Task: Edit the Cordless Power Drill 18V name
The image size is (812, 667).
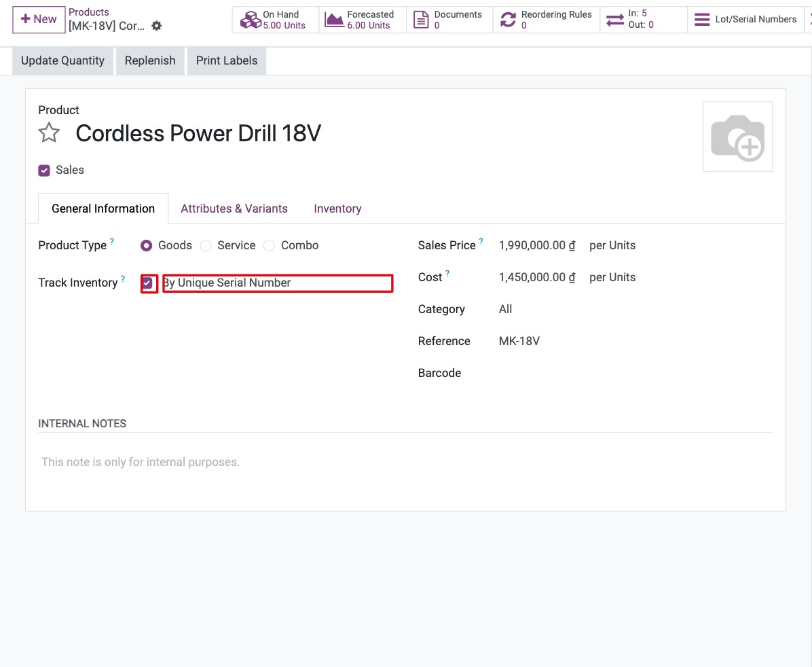Action: pos(198,133)
